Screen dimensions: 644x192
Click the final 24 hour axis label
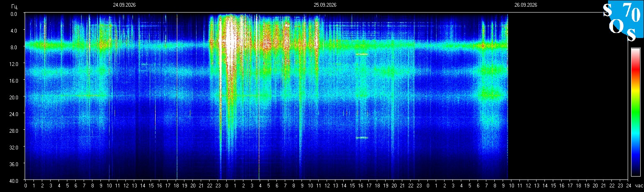(629, 185)
